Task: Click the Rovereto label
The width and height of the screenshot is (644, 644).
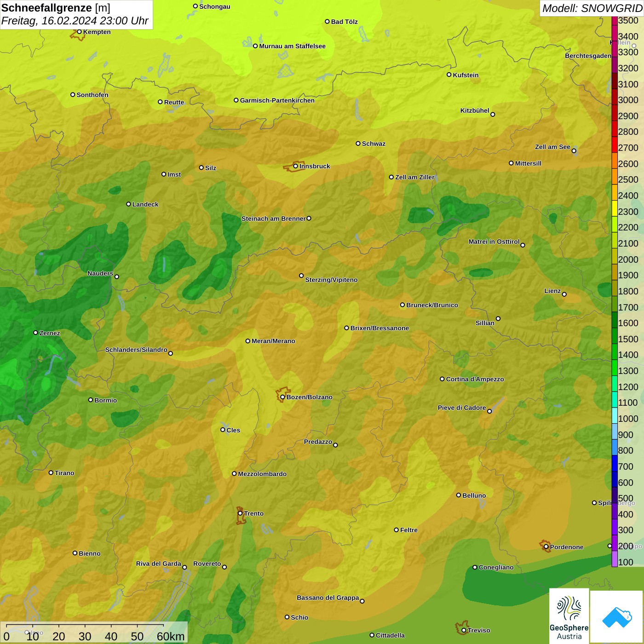Action: pyautogui.click(x=207, y=563)
